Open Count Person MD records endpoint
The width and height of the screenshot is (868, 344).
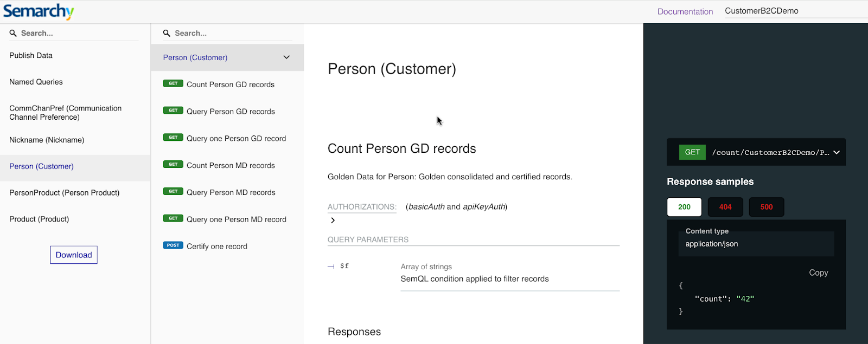(x=231, y=166)
